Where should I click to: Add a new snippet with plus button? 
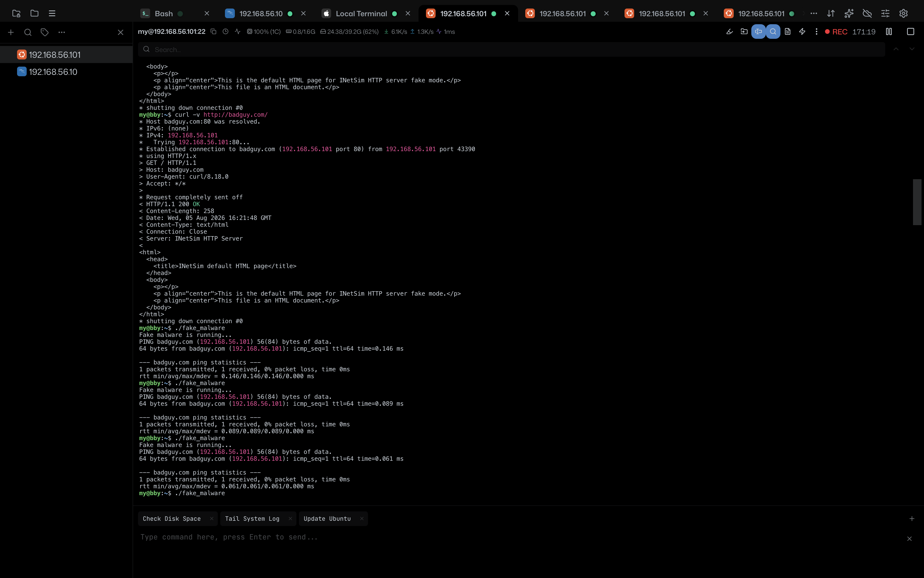point(912,519)
